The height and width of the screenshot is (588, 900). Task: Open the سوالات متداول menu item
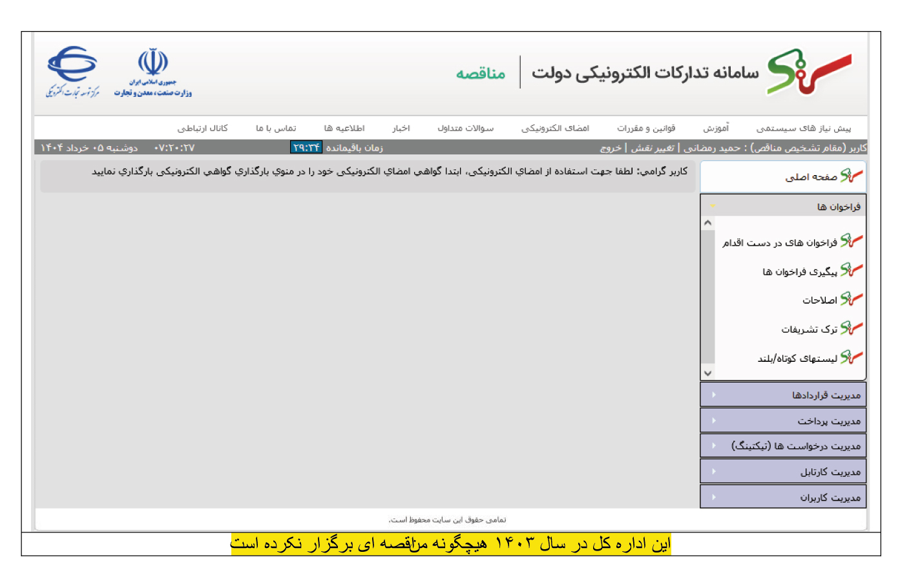(x=466, y=128)
